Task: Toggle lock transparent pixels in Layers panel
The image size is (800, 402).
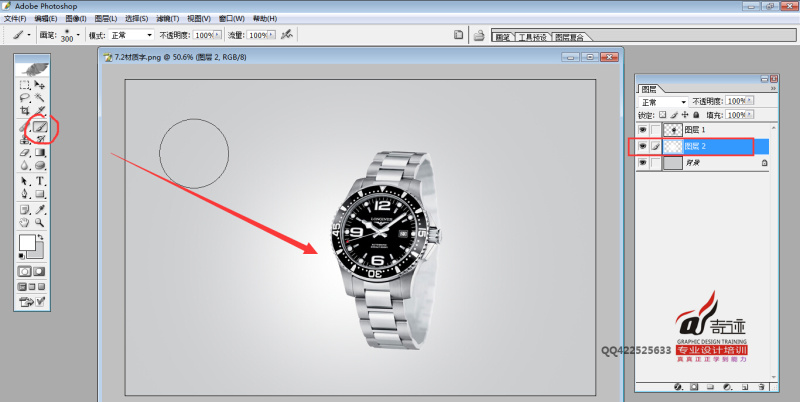Action: [x=662, y=115]
